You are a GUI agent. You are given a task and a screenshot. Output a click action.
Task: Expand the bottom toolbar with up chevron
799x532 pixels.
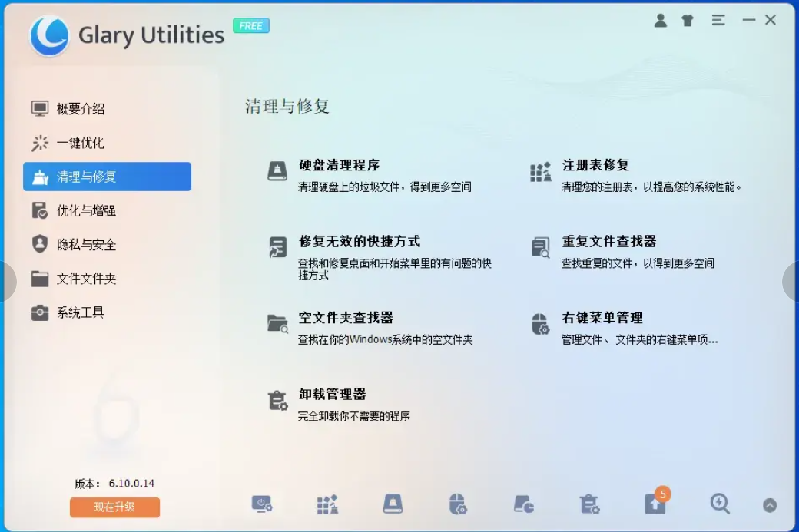pos(770,505)
